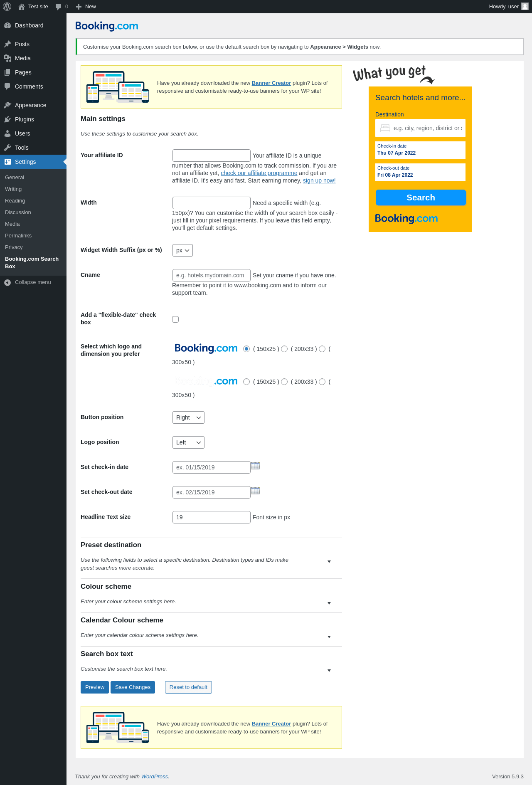This screenshot has height=785, width=532.
Task: Open the Check-out date picker in preview
Action: pos(420,172)
